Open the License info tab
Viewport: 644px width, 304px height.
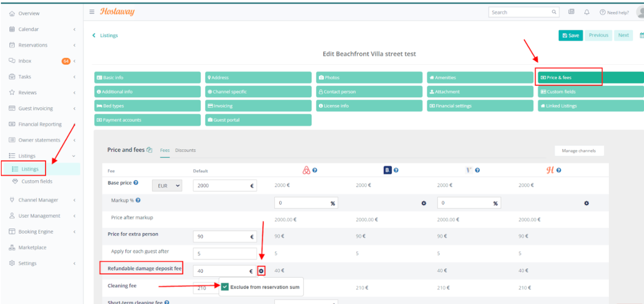(x=369, y=106)
